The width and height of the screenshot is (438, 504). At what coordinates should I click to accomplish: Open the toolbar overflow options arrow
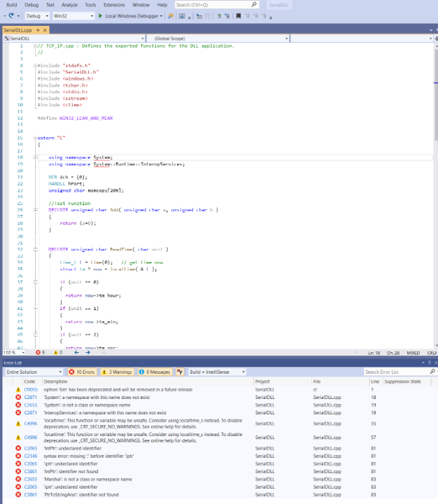pos(271,17)
